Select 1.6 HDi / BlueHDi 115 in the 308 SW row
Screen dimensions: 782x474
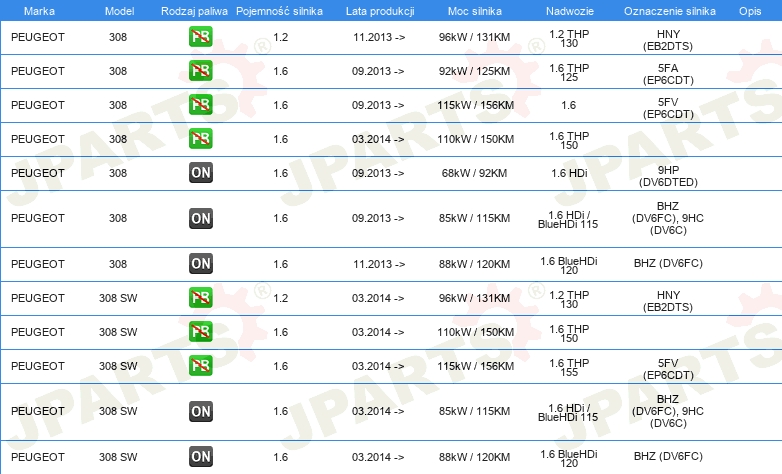[x=568, y=413]
